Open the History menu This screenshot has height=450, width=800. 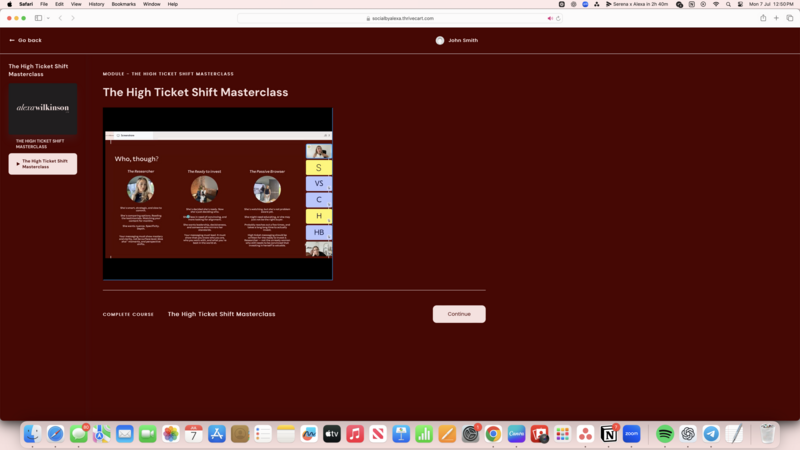coord(96,4)
